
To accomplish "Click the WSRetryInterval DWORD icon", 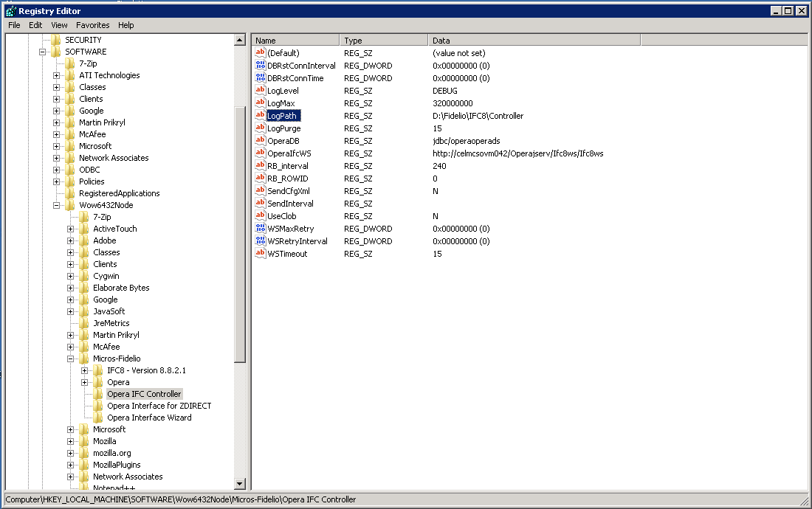I will 260,240.
